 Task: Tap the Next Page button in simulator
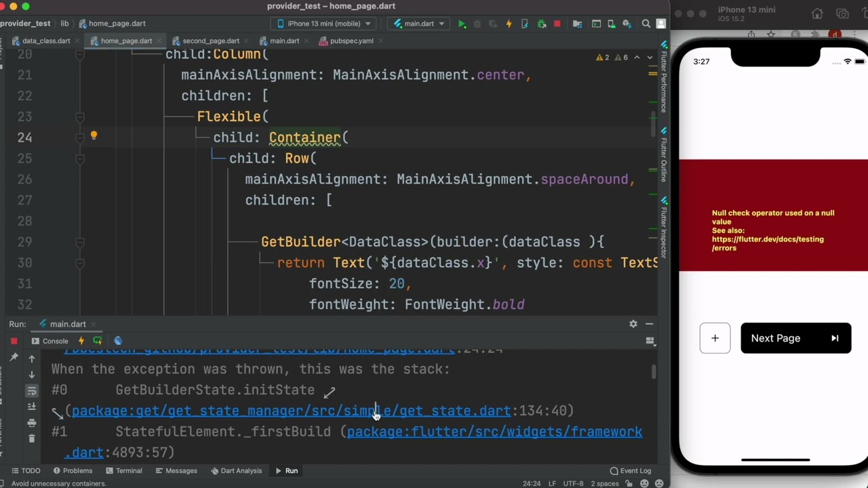pyautogui.click(x=795, y=338)
